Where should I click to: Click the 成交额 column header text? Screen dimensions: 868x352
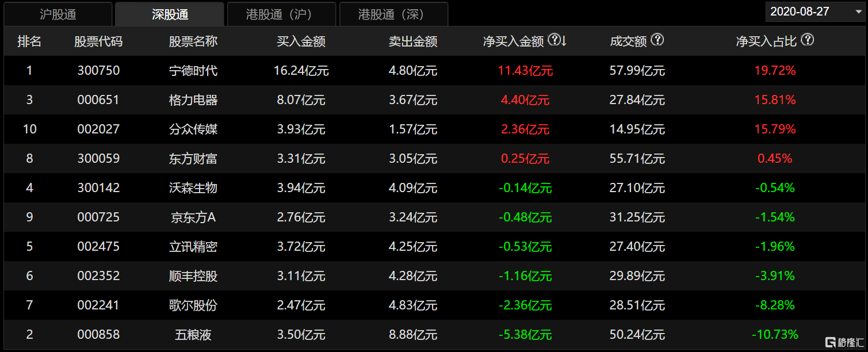tap(629, 41)
